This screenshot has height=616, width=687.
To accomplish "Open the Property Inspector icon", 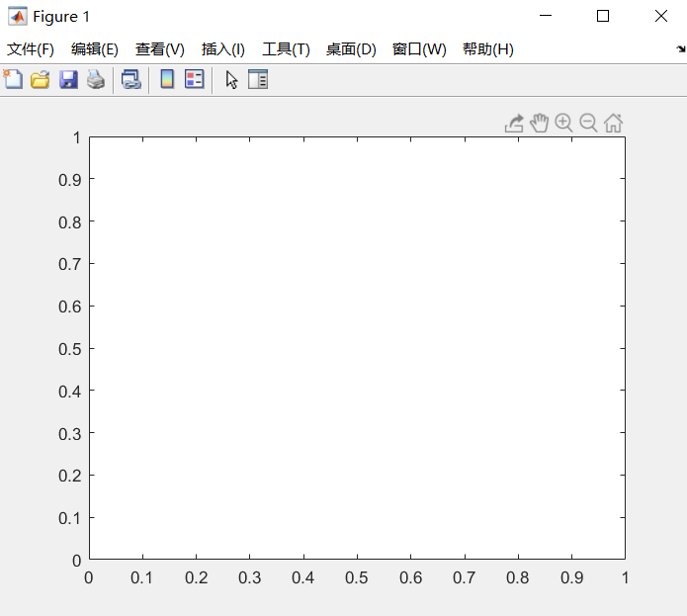I will coord(258,79).
